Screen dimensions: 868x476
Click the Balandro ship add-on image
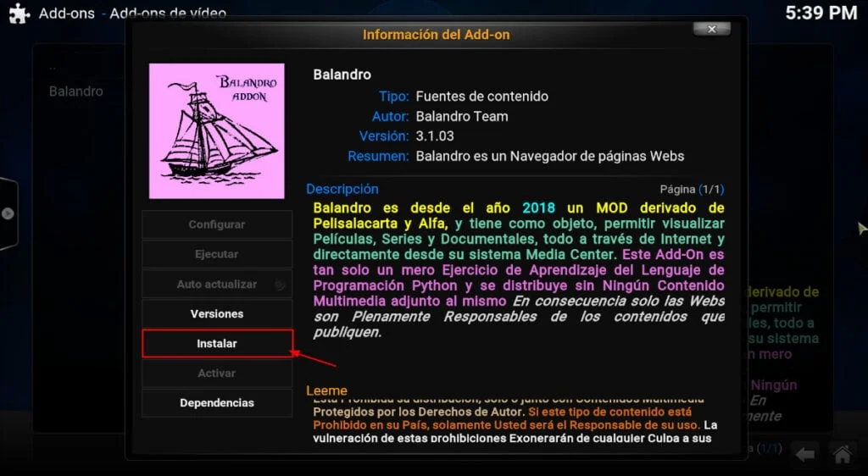[x=216, y=131]
